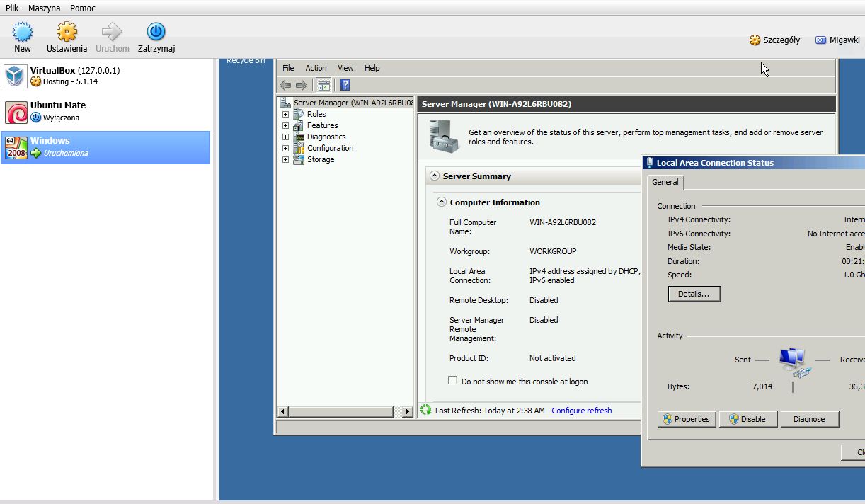The image size is (865, 504).
Task: Click tree pane scroll right arrow
Action: (407, 411)
